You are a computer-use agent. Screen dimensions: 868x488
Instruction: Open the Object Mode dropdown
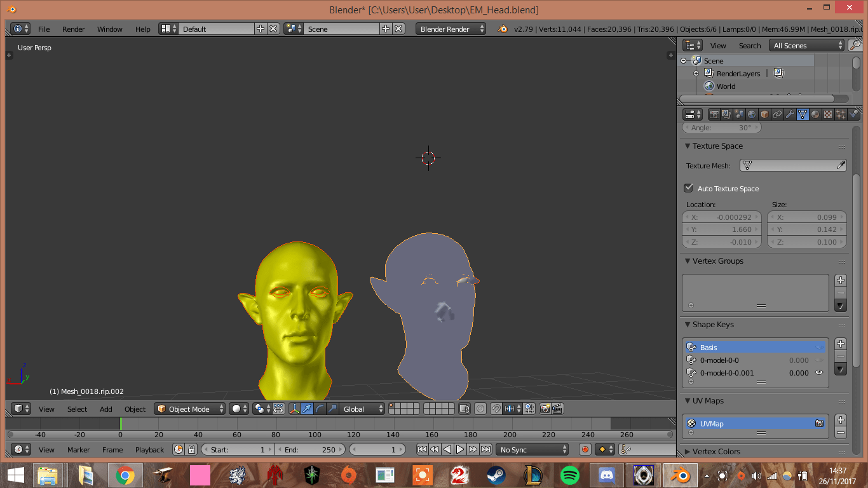pos(189,409)
